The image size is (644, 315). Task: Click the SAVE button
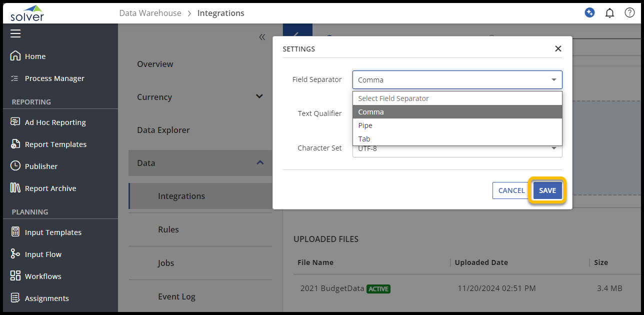pyautogui.click(x=547, y=190)
